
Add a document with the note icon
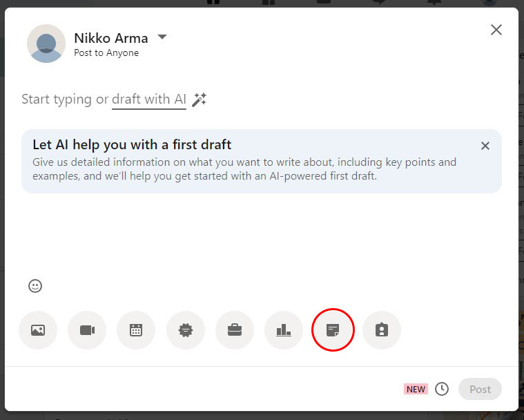333,330
